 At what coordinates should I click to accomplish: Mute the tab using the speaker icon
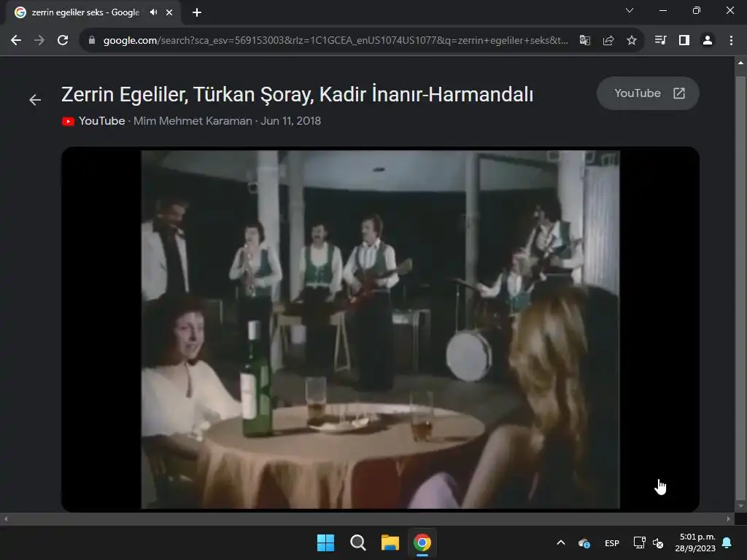point(153,12)
